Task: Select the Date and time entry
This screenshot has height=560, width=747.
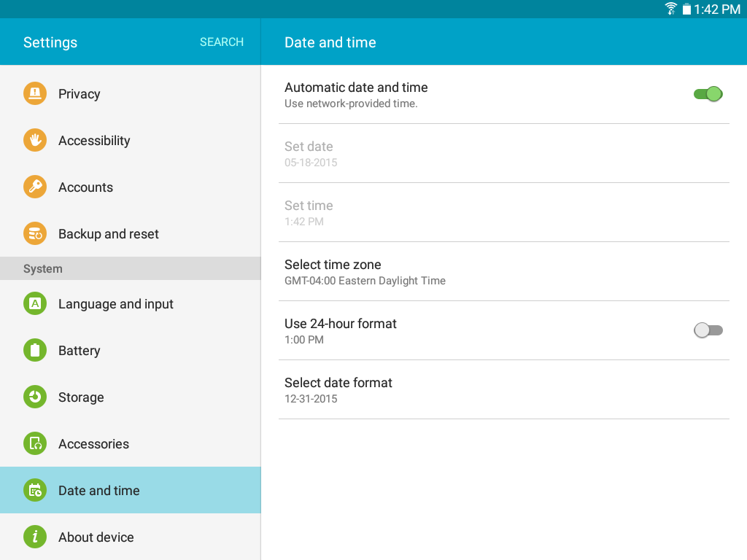Action: point(131,491)
